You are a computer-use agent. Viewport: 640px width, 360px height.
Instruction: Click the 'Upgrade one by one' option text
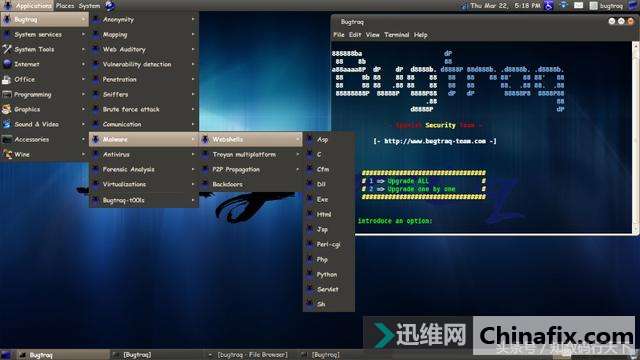click(421, 189)
